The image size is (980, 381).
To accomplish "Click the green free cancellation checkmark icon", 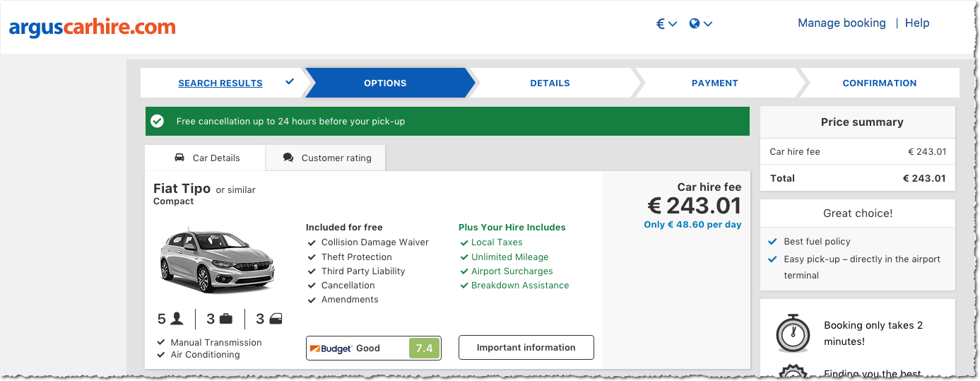I will pos(157,121).
